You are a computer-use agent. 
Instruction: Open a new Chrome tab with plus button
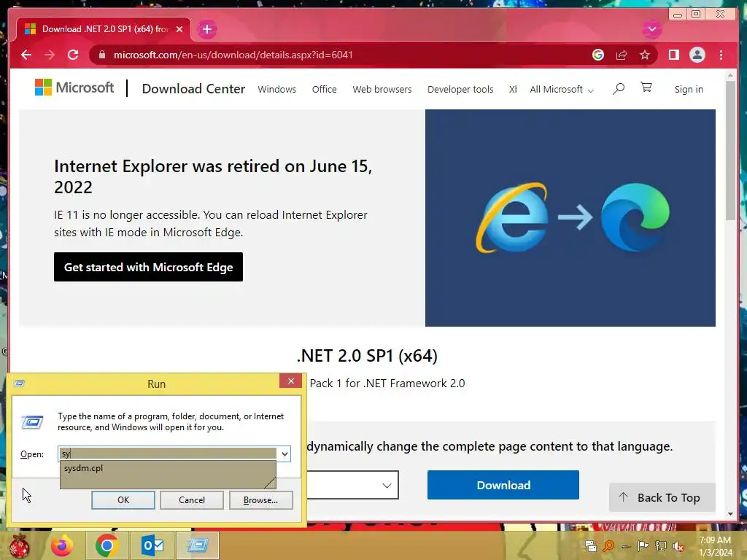pyautogui.click(x=206, y=29)
